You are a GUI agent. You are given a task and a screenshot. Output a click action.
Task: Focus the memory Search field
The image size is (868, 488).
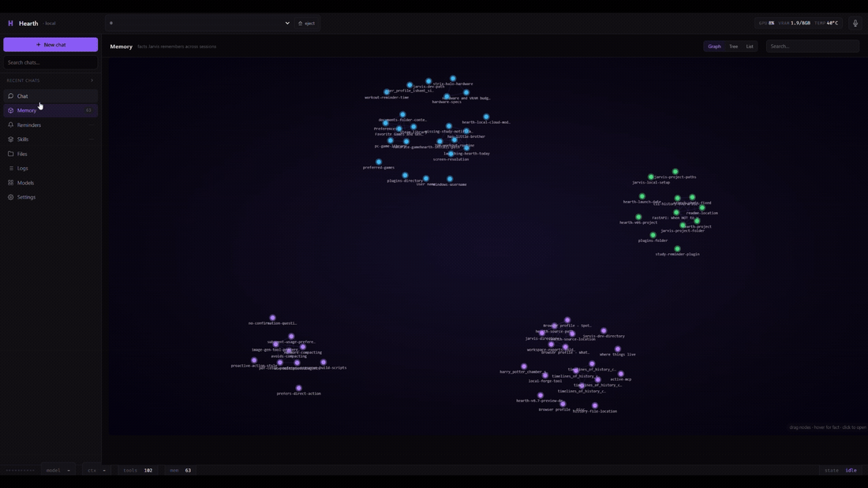pos(813,47)
